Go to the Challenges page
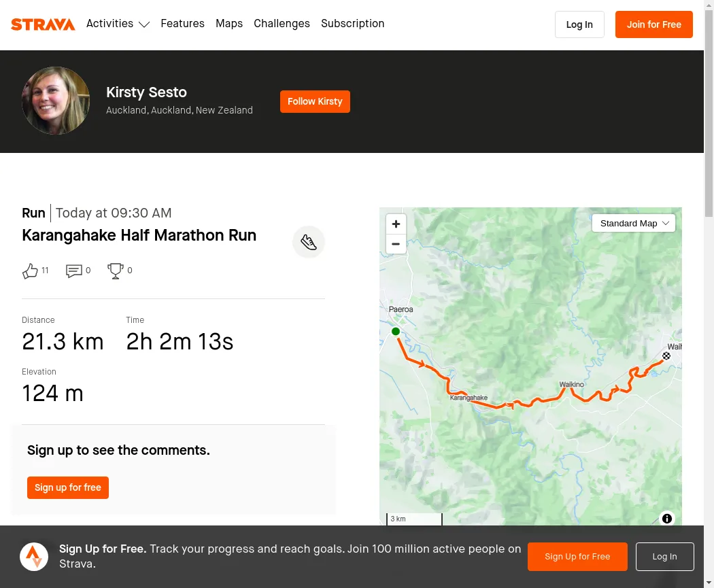714x588 pixels. (282, 24)
